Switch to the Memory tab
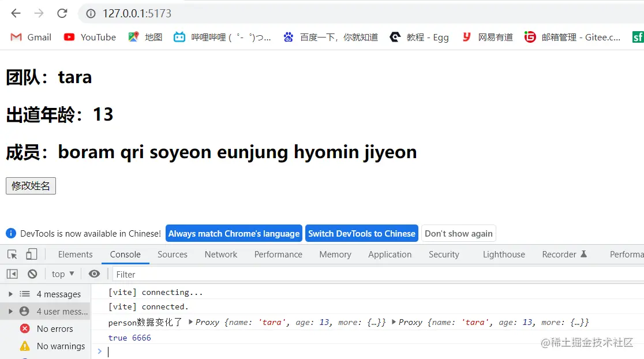 pos(335,255)
